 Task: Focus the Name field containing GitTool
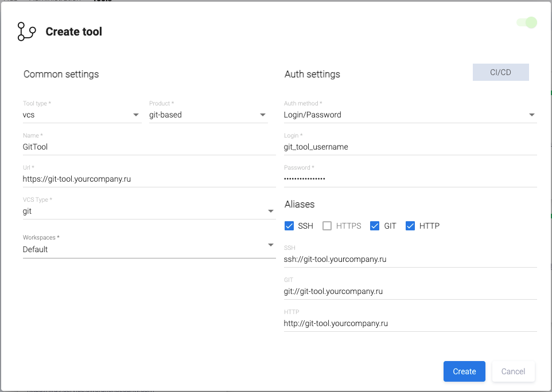[149, 147]
